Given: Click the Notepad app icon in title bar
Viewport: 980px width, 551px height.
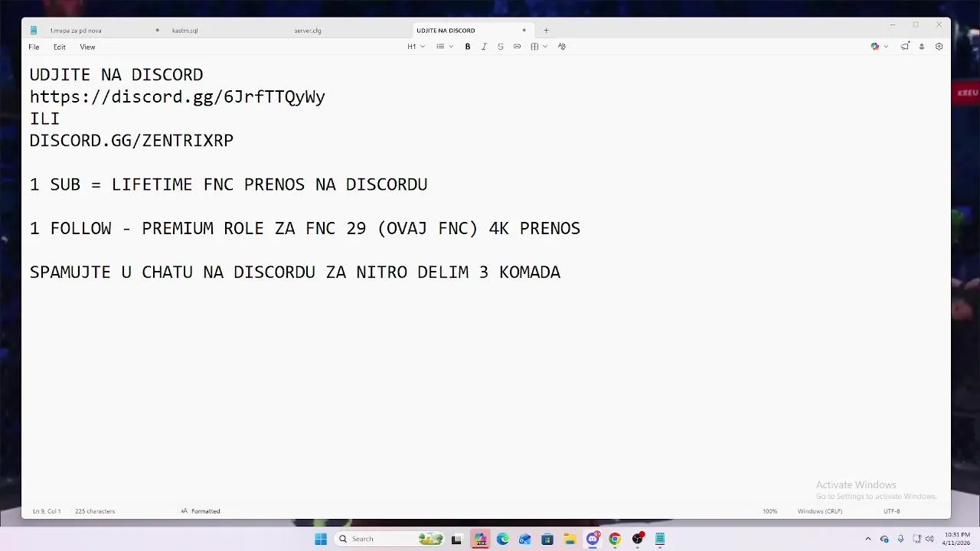Looking at the screenshot, I should [34, 31].
